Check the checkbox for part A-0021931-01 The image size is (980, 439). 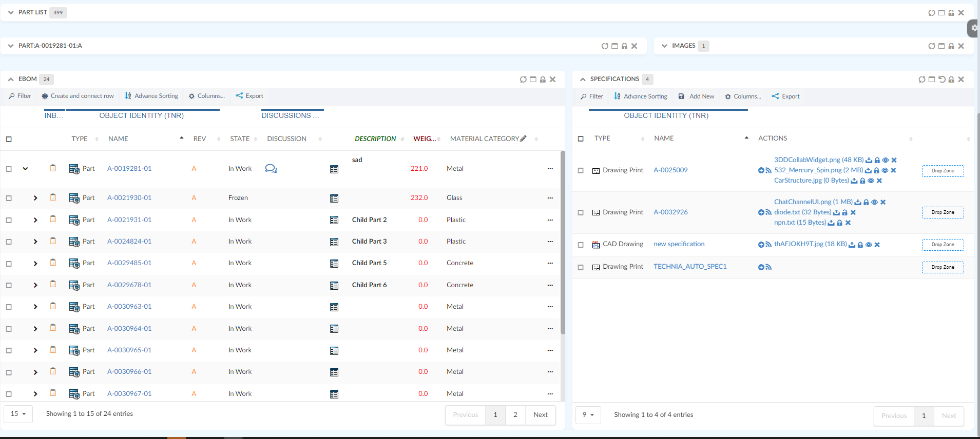point(9,220)
